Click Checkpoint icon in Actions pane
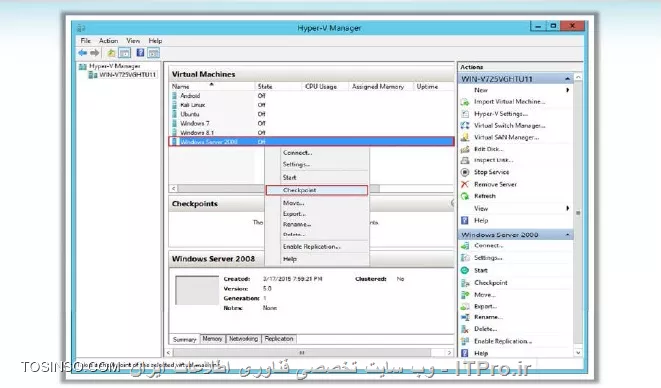This screenshot has width=661, height=388. point(465,283)
